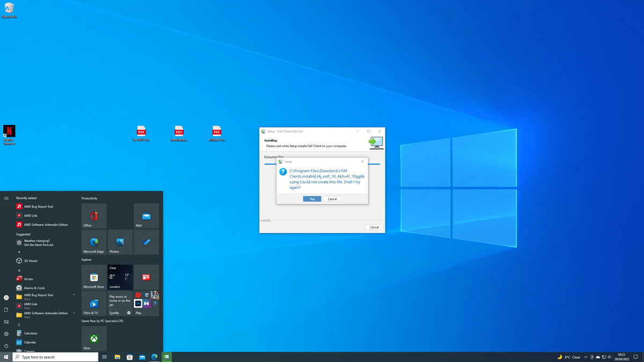
Task: Open Documents from the Start sidebar
Action: (6, 309)
